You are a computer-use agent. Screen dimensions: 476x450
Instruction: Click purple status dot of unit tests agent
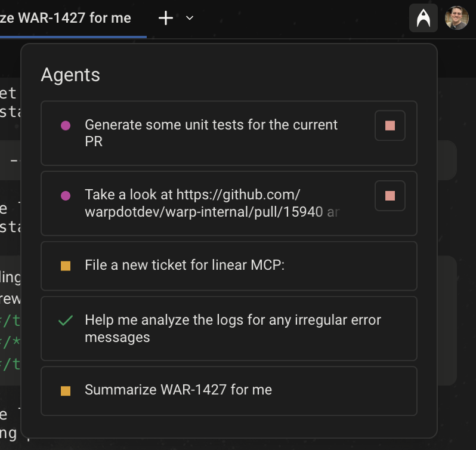coord(66,126)
